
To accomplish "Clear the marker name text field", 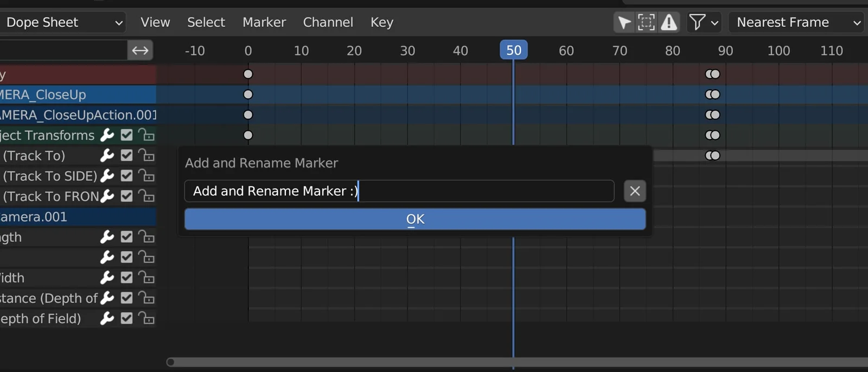I will click(635, 191).
